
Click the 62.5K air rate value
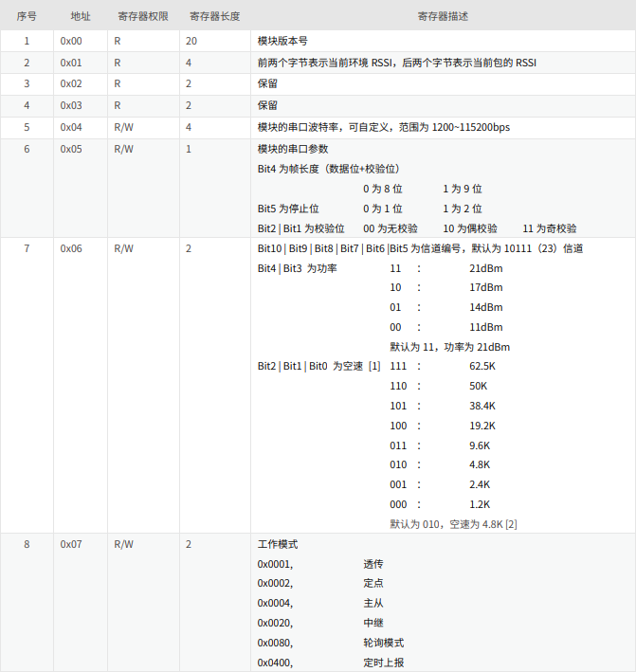(x=482, y=367)
